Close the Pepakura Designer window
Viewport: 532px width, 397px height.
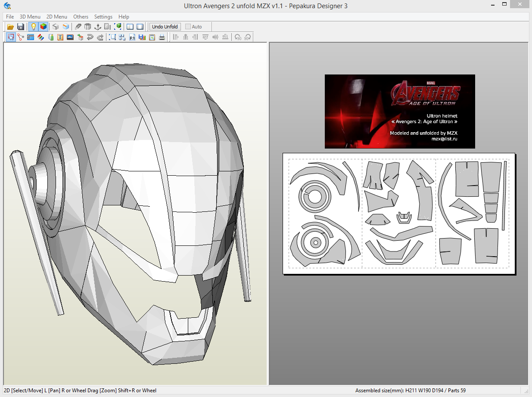click(520, 4)
